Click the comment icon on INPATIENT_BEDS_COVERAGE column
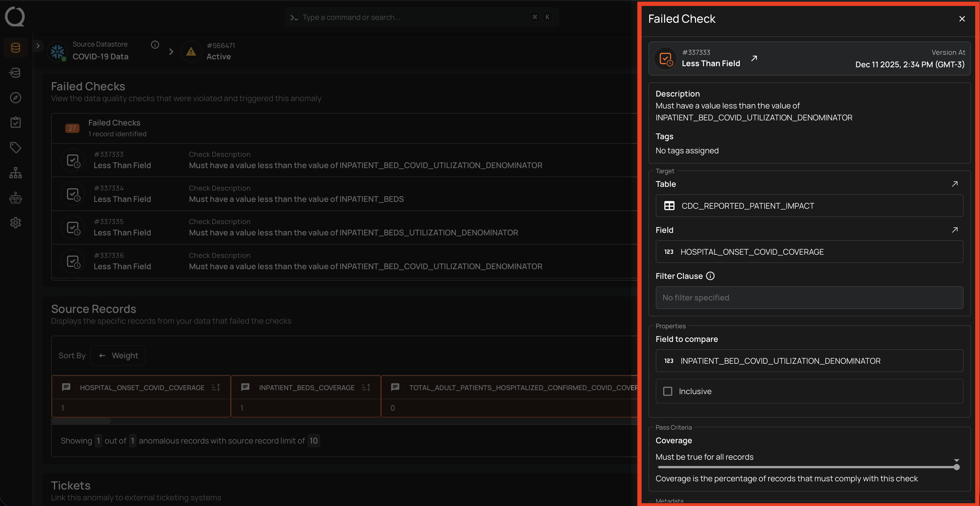 tap(245, 387)
